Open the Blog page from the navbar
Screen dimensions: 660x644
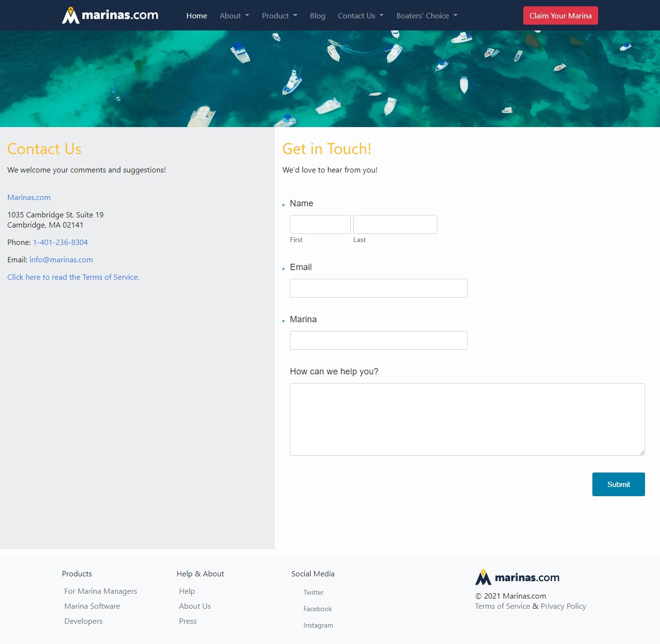coord(317,15)
